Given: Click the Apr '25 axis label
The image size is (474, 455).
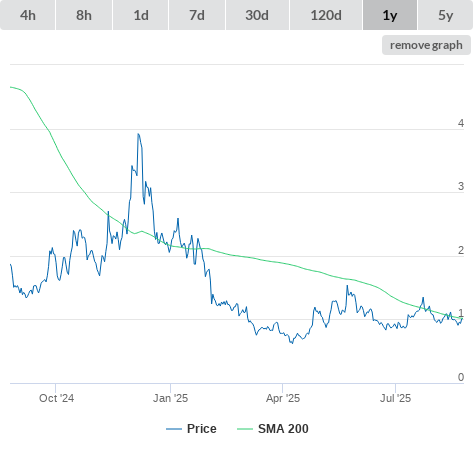Looking at the screenshot, I should click(x=283, y=398).
